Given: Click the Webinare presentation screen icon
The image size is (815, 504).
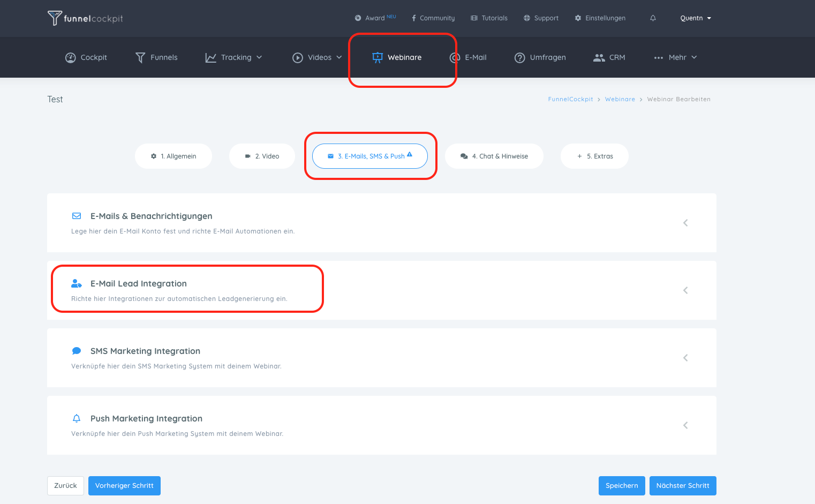Looking at the screenshot, I should (x=378, y=57).
